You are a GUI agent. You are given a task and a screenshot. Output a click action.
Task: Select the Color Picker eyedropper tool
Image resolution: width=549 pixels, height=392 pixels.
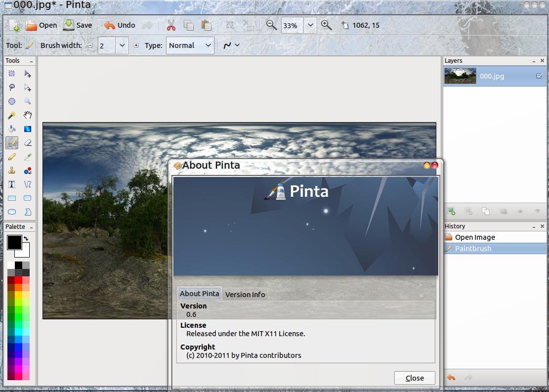click(x=28, y=157)
